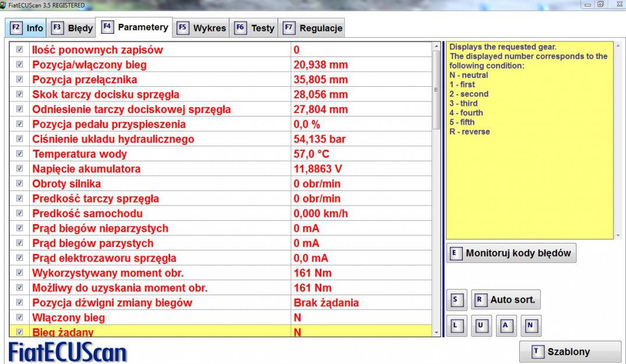This screenshot has height=364, width=626.
Task: Select the Testy tab
Action: 255,28
